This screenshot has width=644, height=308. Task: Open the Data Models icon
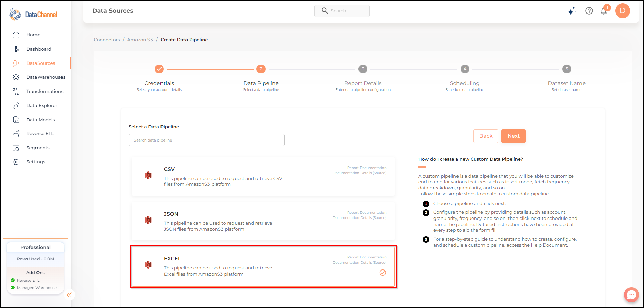click(16, 120)
